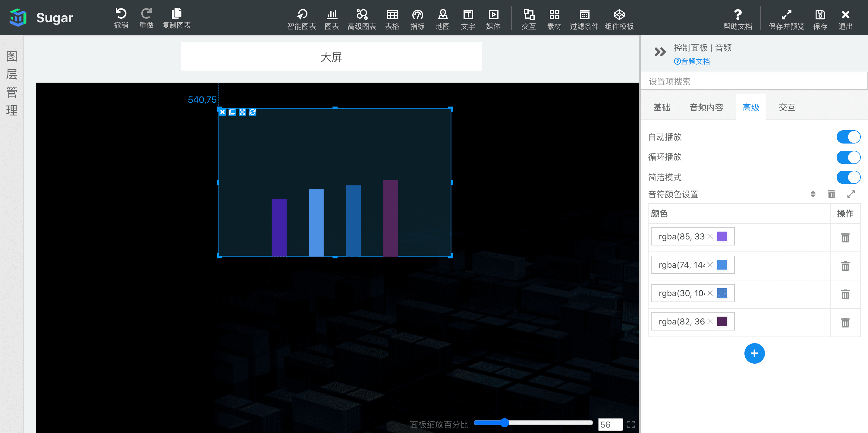Screen dimensions: 868x433
Task: Open the 帮助文档 help docs
Action: point(737,19)
